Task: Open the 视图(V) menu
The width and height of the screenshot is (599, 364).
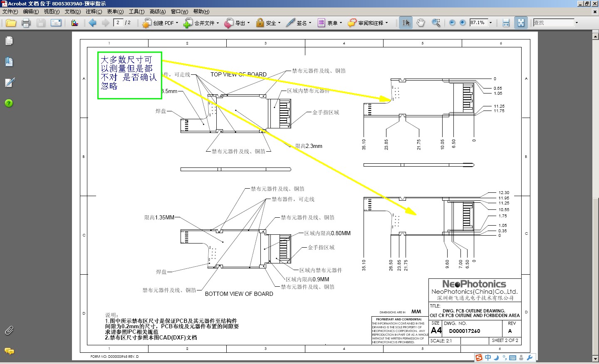Action: (x=52, y=12)
